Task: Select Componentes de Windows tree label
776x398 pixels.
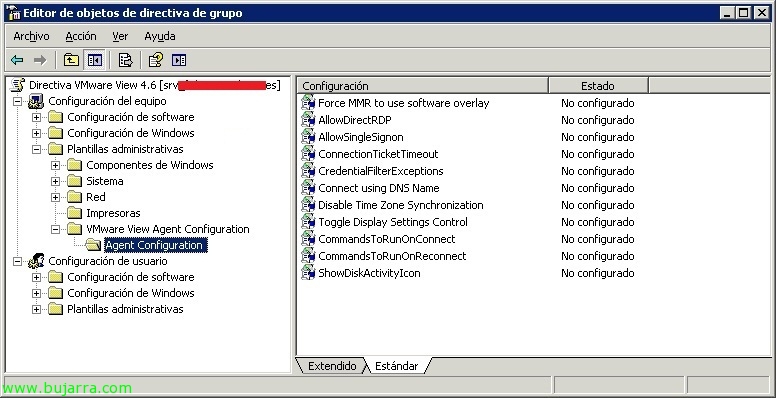Action: tap(149, 165)
